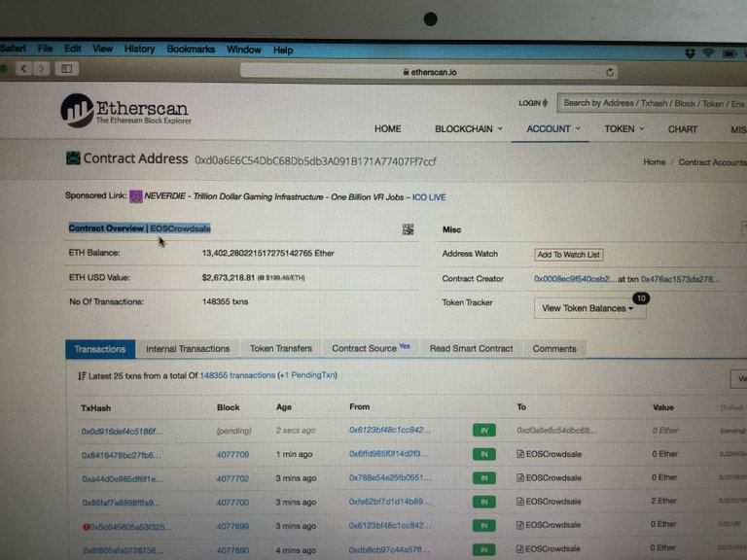Open the Read Smart Contract tab
The height and width of the screenshot is (560, 747).
(x=471, y=349)
